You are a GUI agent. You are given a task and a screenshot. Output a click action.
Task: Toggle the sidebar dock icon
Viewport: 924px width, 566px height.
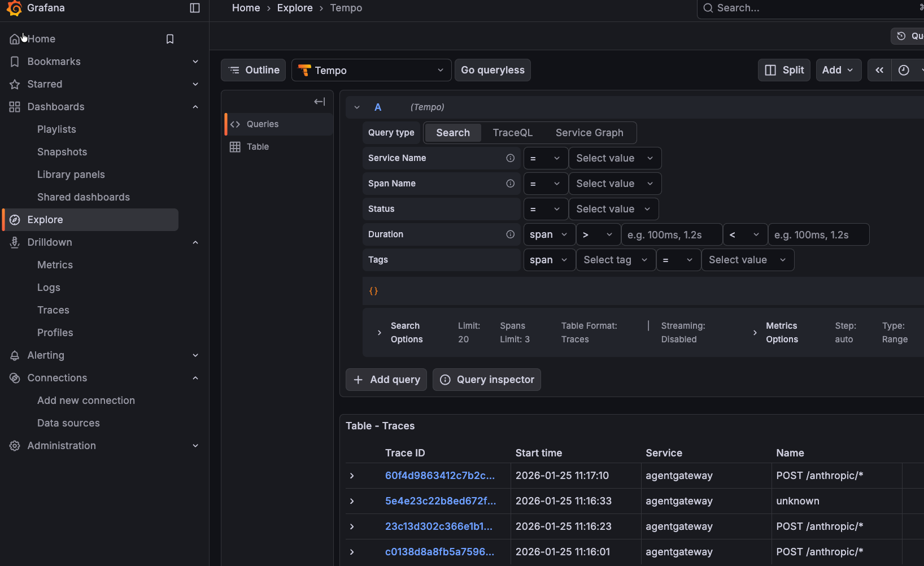click(x=195, y=8)
